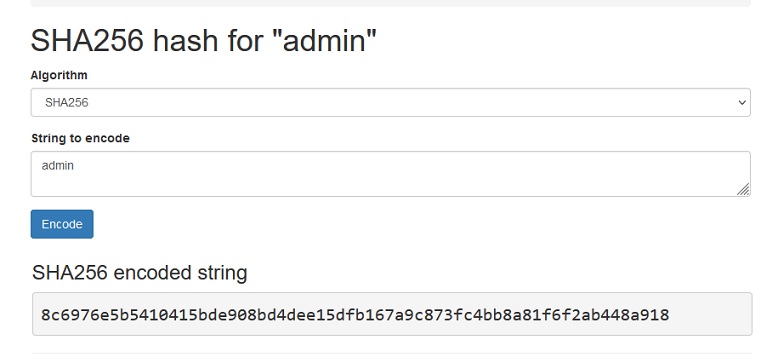Click the hash text starting with 8c6976e5
This screenshot has height=363, width=778.
point(355,315)
